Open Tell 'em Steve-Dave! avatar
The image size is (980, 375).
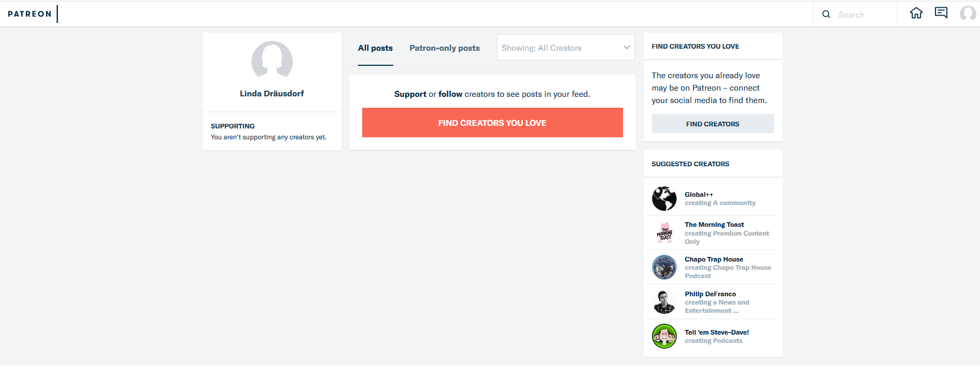664,337
